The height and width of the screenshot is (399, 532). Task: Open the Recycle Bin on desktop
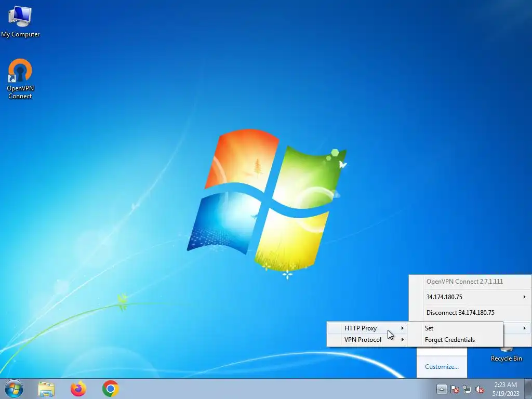[x=506, y=353]
